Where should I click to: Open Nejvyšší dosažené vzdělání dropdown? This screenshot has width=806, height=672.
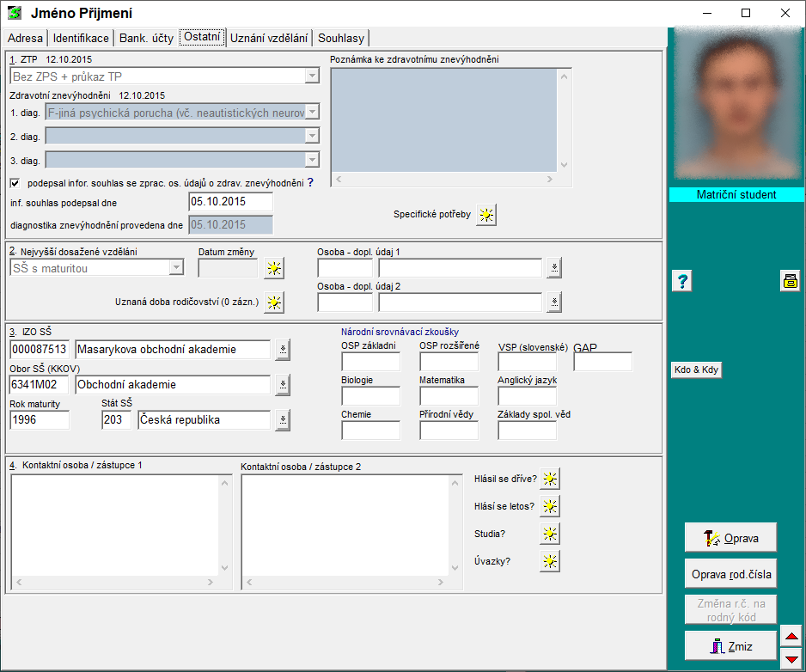(x=176, y=268)
